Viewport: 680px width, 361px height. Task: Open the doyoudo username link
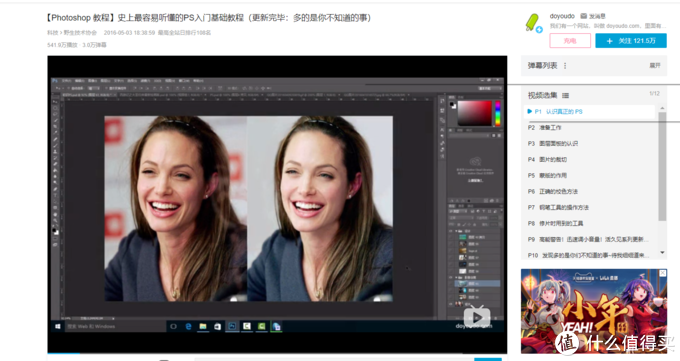(562, 16)
